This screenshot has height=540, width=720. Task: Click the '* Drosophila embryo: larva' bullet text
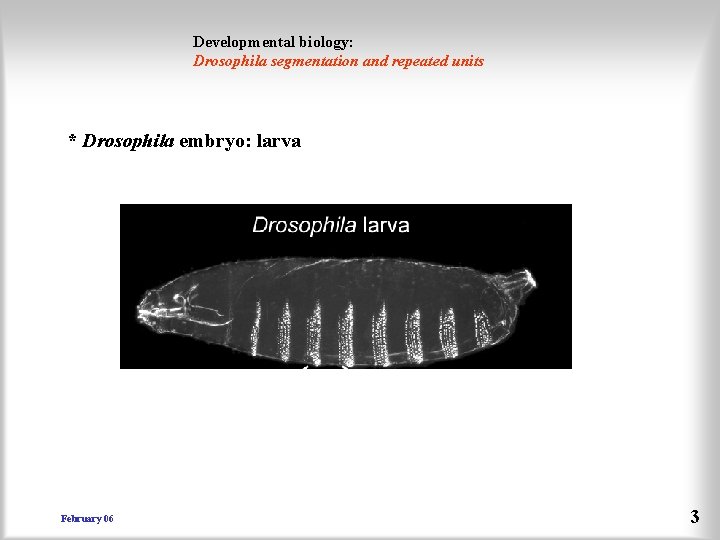click(185, 141)
